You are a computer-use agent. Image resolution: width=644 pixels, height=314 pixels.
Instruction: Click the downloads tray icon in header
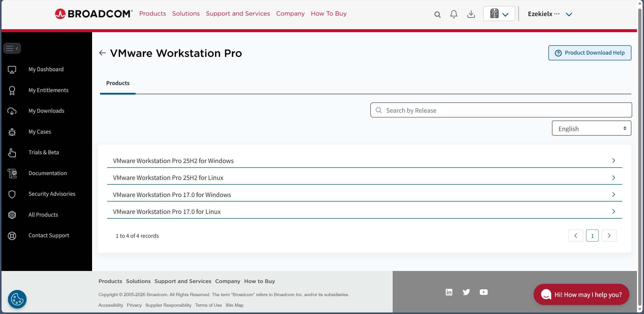[x=471, y=14]
